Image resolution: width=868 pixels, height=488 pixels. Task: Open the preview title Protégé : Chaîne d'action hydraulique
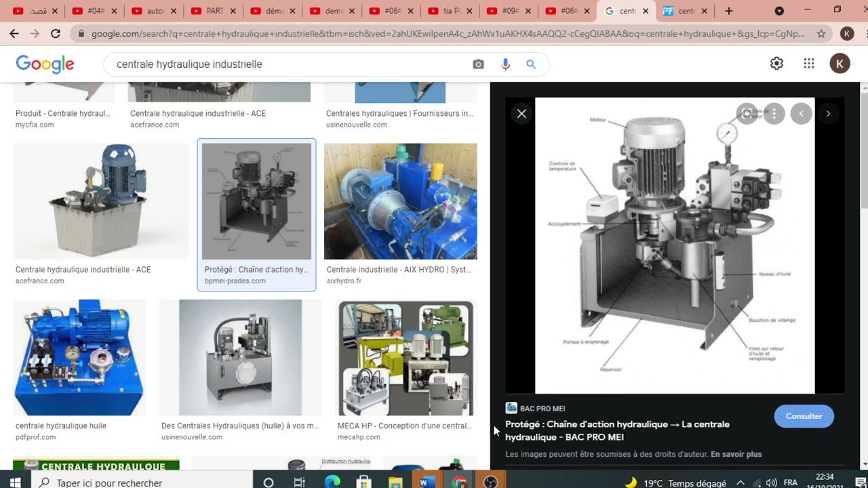[x=617, y=430]
